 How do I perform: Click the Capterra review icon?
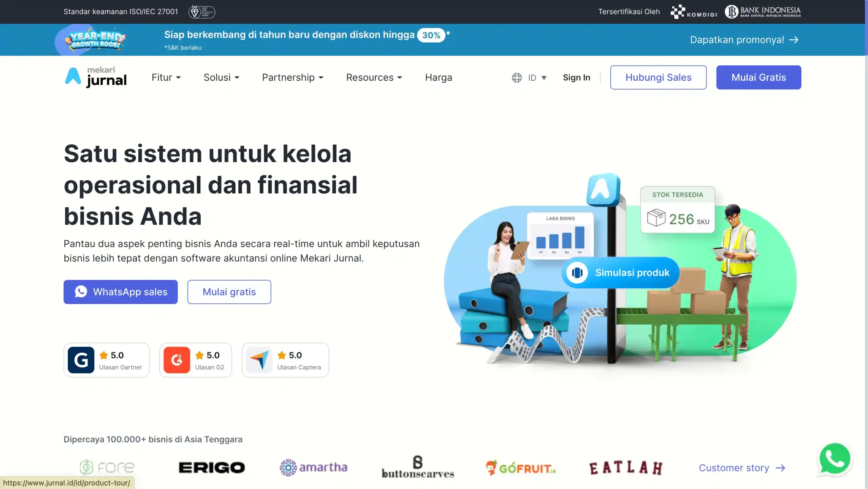[x=259, y=360]
